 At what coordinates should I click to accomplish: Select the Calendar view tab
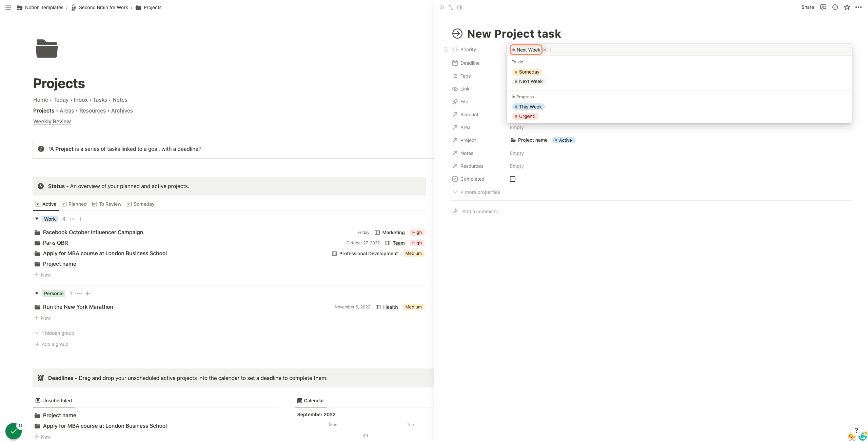tap(311, 401)
